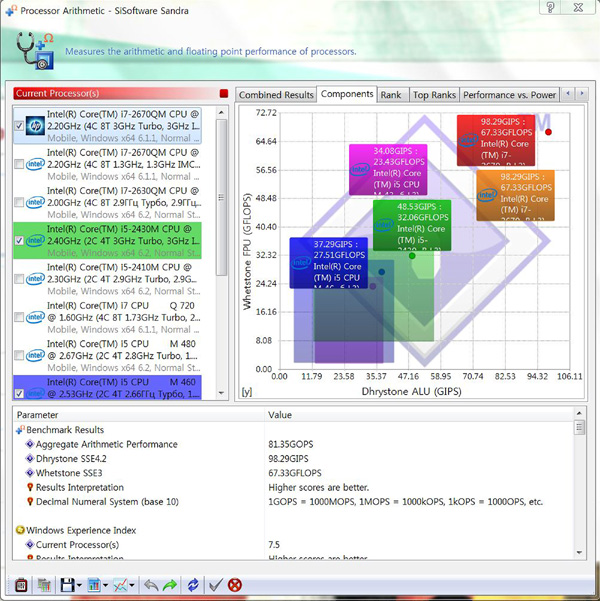Click results table scroll-down arrow

[579, 552]
